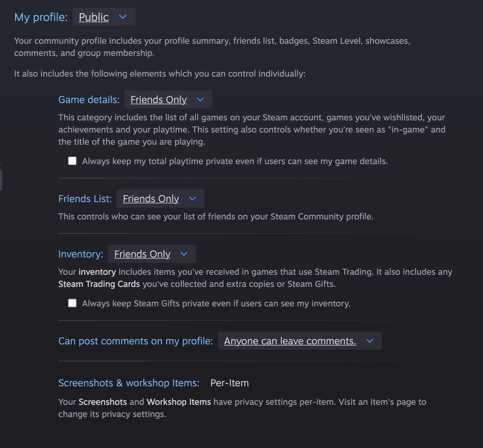Click the My profile label
The width and height of the screenshot is (483, 448).
click(41, 17)
